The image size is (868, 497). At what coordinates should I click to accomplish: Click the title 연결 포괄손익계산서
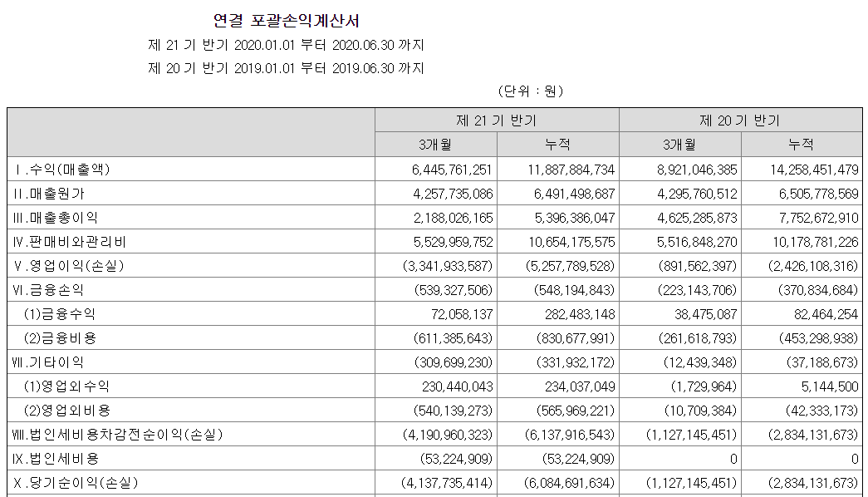pos(287,21)
